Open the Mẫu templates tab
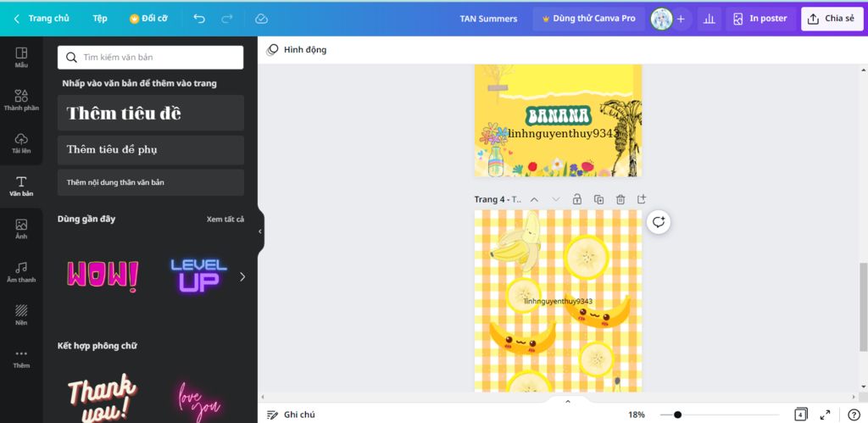This screenshot has height=423, width=868. pos(21,58)
